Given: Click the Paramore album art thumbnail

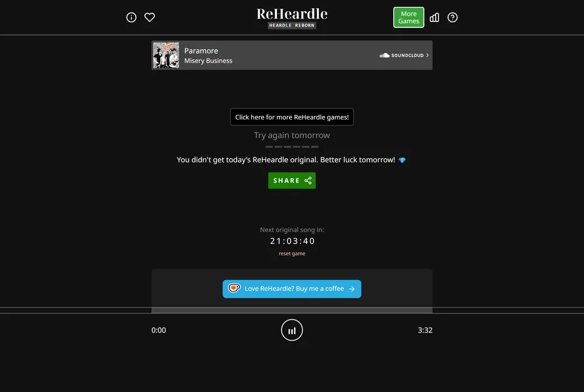Looking at the screenshot, I should click(166, 55).
